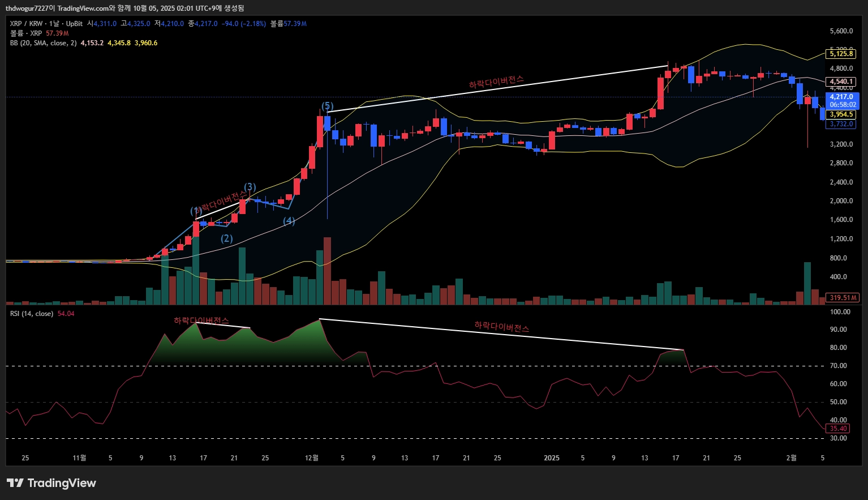868x500 pixels.
Task: Select the BB (20, SMA, close, 2) indicator label
Action: pos(43,43)
